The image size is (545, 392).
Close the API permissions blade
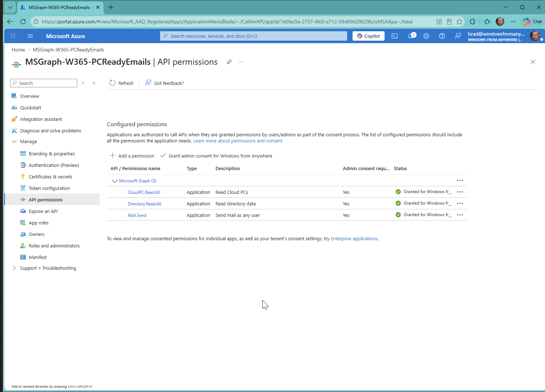[533, 62]
